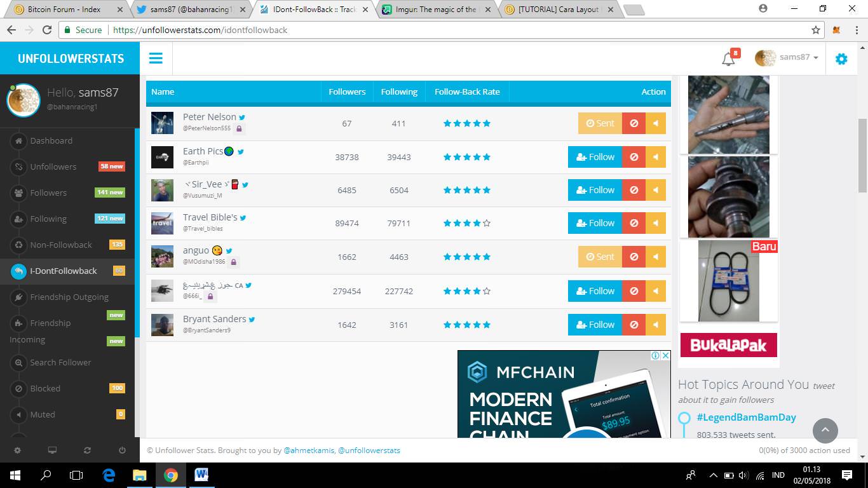Block Peter Nelson with red icon
This screenshot has height=488, width=868.
click(634, 123)
